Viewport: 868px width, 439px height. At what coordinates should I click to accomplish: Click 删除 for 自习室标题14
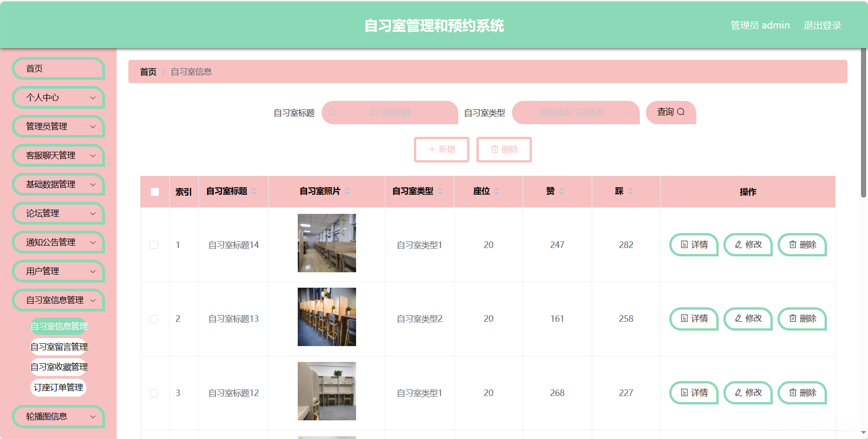pyautogui.click(x=802, y=245)
